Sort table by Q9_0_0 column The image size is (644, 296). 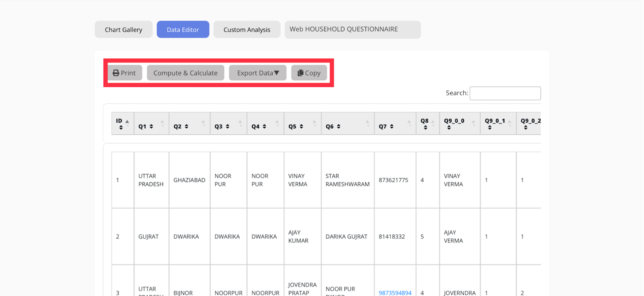(x=460, y=123)
